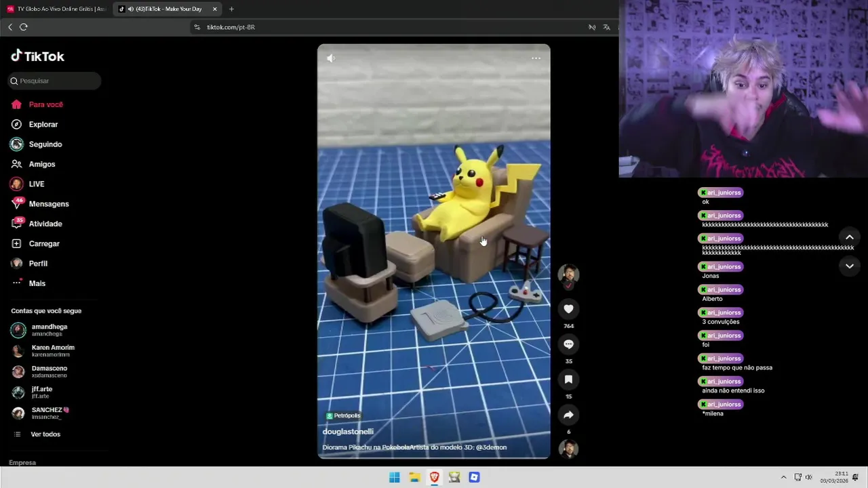Screen dimensions: 868x488
Task: Click the Amigos people icon
Action: click(x=16, y=164)
